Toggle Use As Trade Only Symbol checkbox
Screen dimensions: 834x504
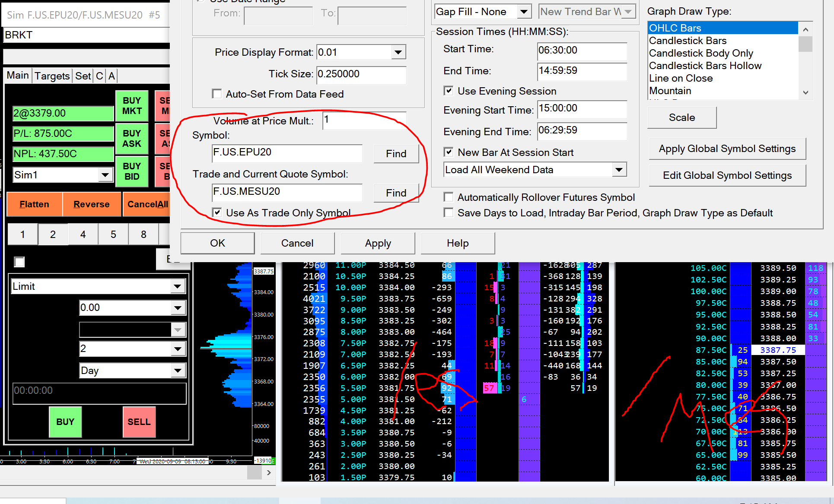(217, 212)
